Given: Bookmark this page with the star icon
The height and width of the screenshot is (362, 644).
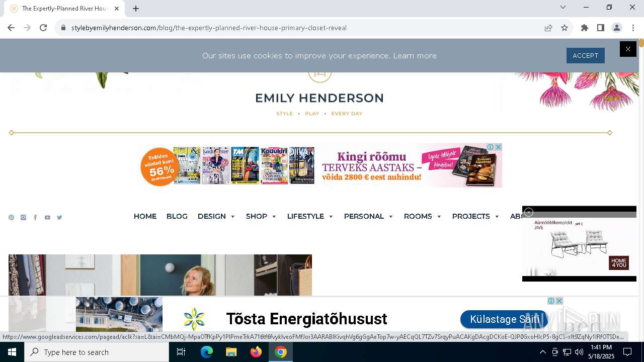Looking at the screenshot, I should pos(565,28).
